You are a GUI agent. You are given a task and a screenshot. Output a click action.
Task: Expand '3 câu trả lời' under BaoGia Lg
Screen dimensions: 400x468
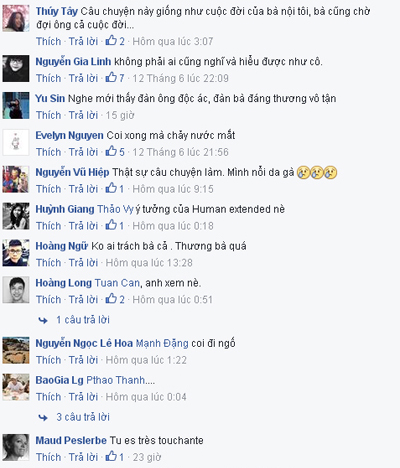83,417
